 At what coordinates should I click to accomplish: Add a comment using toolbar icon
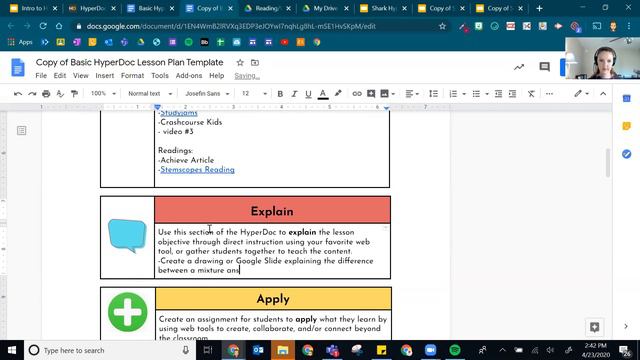pos(371,94)
